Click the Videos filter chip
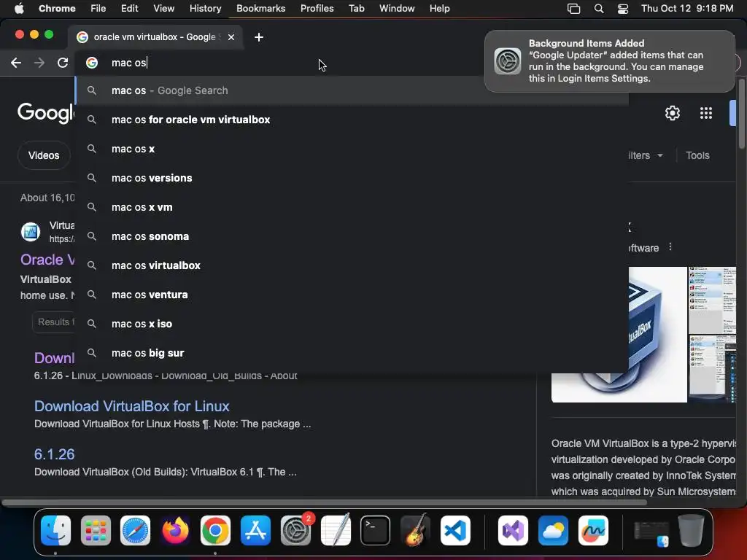 coord(44,155)
